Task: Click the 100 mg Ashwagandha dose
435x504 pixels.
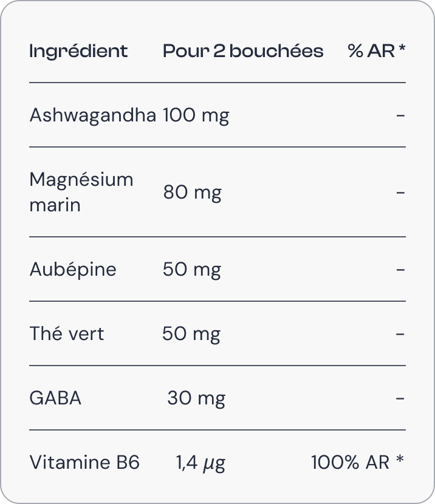Action: click(x=196, y=115)
